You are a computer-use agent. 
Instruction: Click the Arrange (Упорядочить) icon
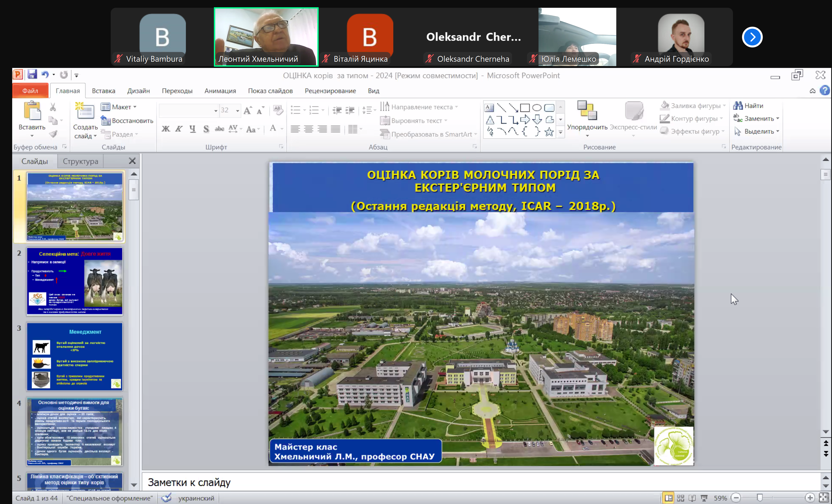tap(587, 111)
